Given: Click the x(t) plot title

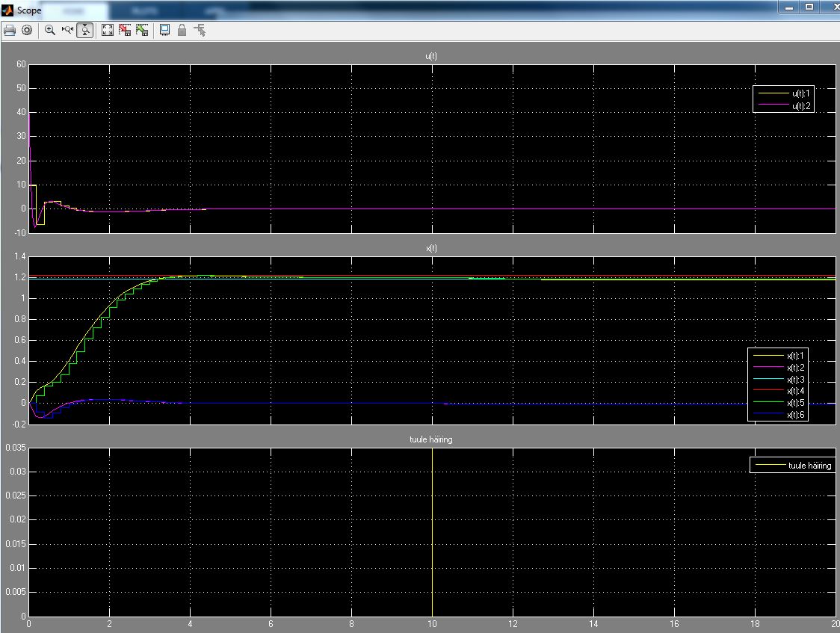Looking at the screenshot, I should tap(431, 248).
